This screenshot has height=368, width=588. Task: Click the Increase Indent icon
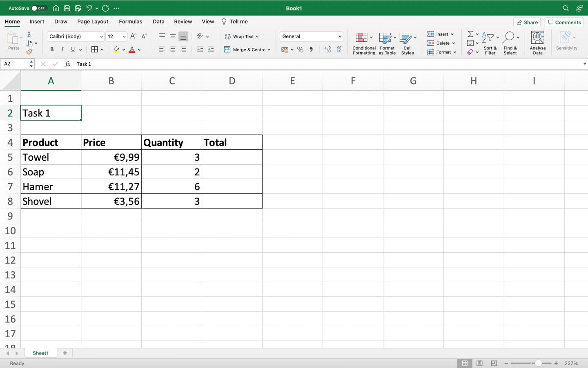[211, 49]
